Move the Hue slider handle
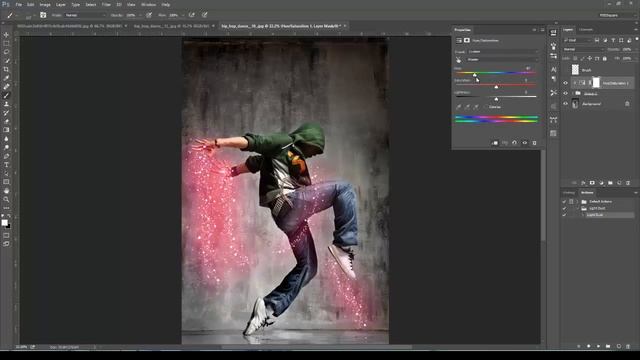 pos(474,75)
